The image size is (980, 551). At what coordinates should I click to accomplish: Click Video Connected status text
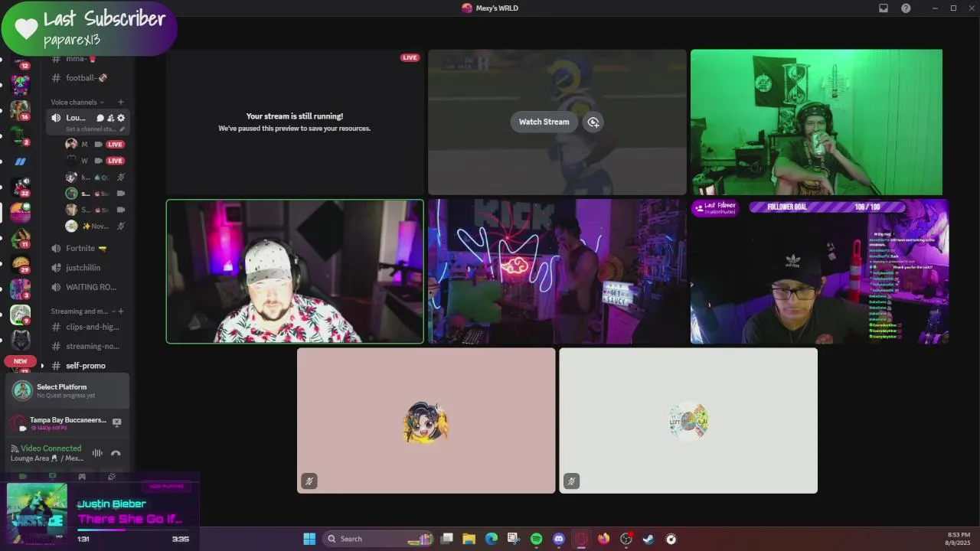click(51, 448)
